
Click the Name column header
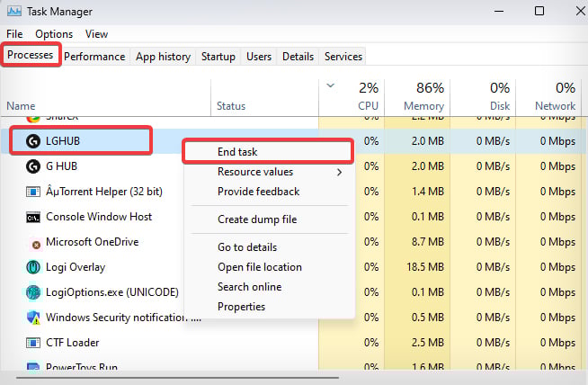(x=21, y=106)
